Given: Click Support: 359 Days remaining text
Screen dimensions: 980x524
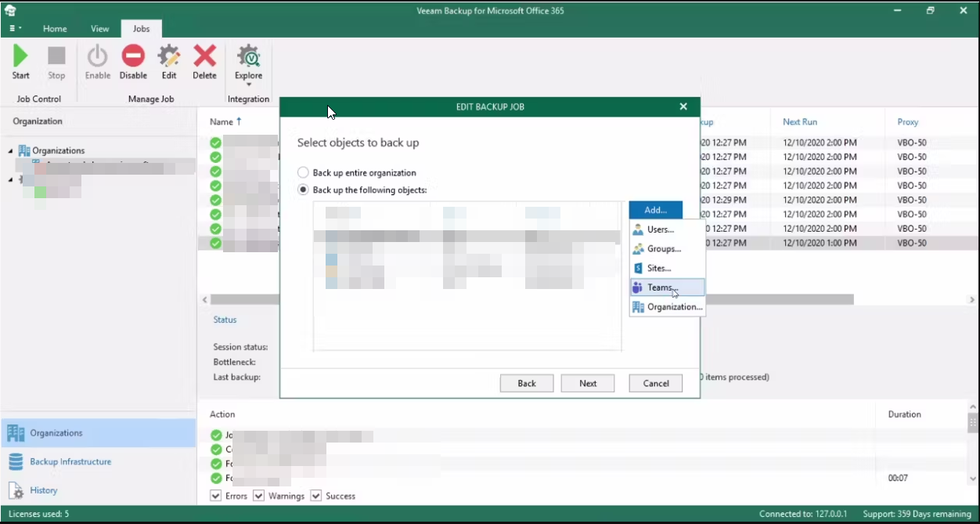Looking at the screenshot, I should 917,514.
